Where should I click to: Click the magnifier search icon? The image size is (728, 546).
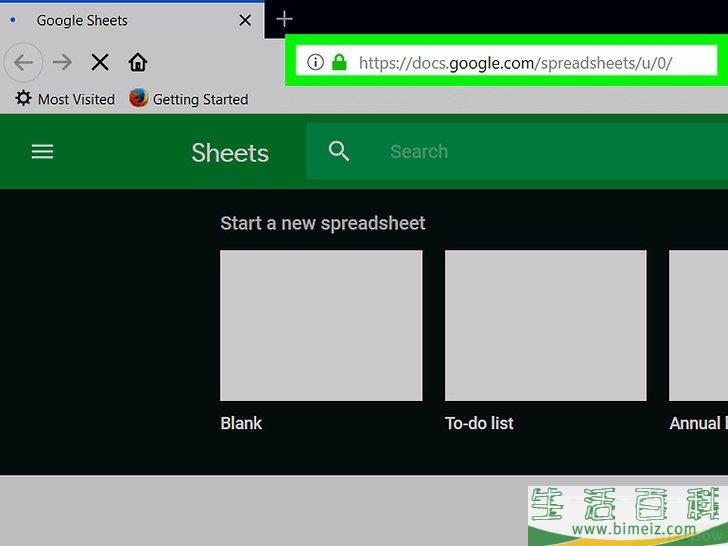click(339, 151)
